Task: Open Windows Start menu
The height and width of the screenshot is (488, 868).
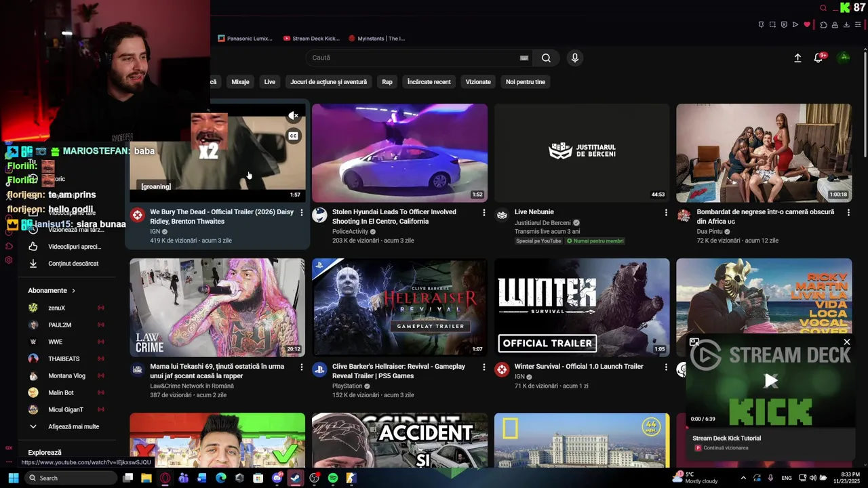Action: pos(13,478)
